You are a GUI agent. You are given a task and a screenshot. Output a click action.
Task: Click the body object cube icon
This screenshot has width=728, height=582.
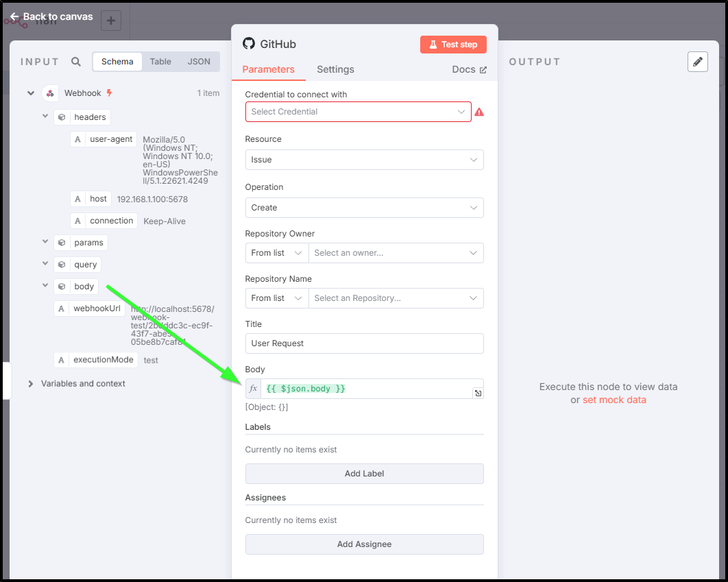coord(62,287)
